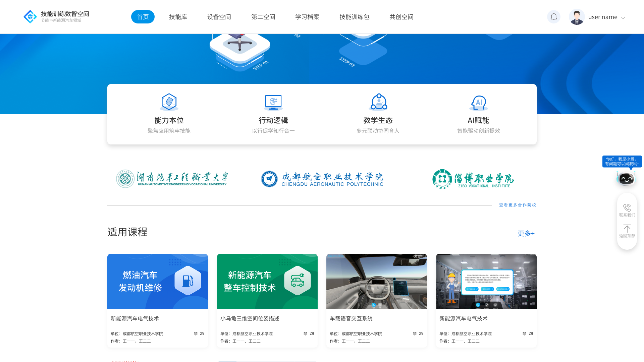Click the site logo in header
The image size is (644, 362).
pyautogui.click(x=30, y=17)
